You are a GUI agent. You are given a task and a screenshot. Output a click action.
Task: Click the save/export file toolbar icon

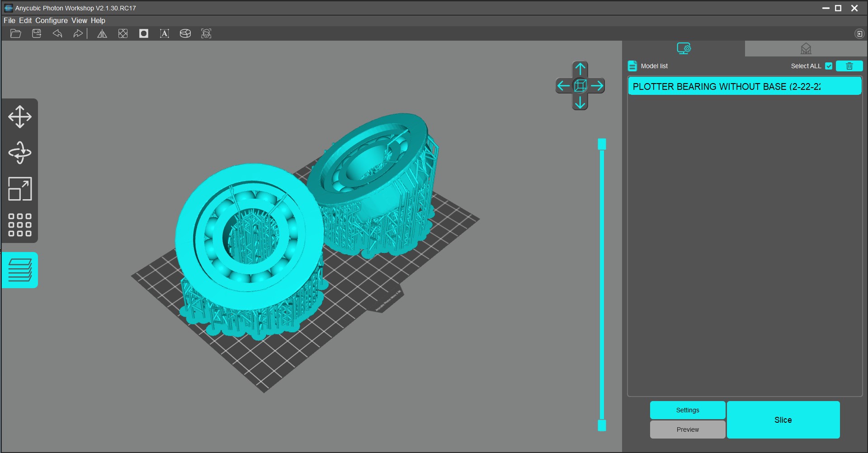pyautogui.click(x=37, y=33)
